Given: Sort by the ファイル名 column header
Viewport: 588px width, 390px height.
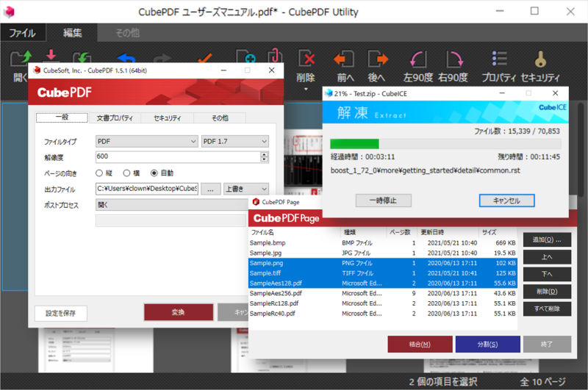Looking at the screenshot, I should click(x=295, y=232).
